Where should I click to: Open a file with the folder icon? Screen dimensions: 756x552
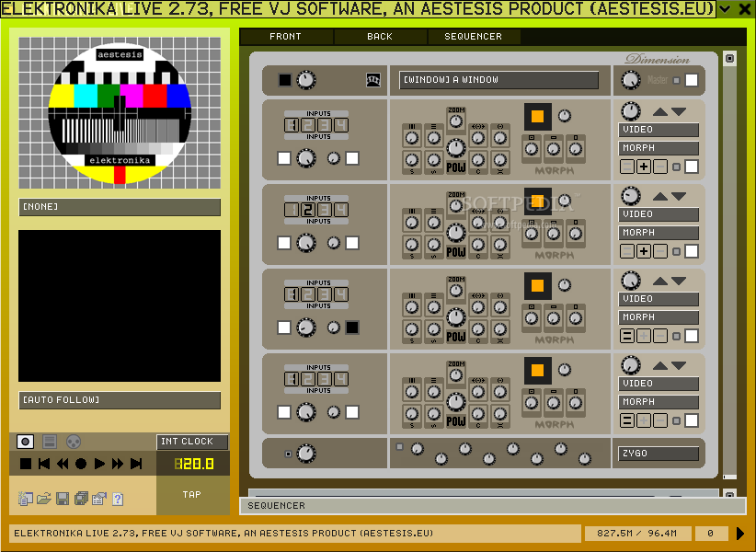click(x=44, y=499)
